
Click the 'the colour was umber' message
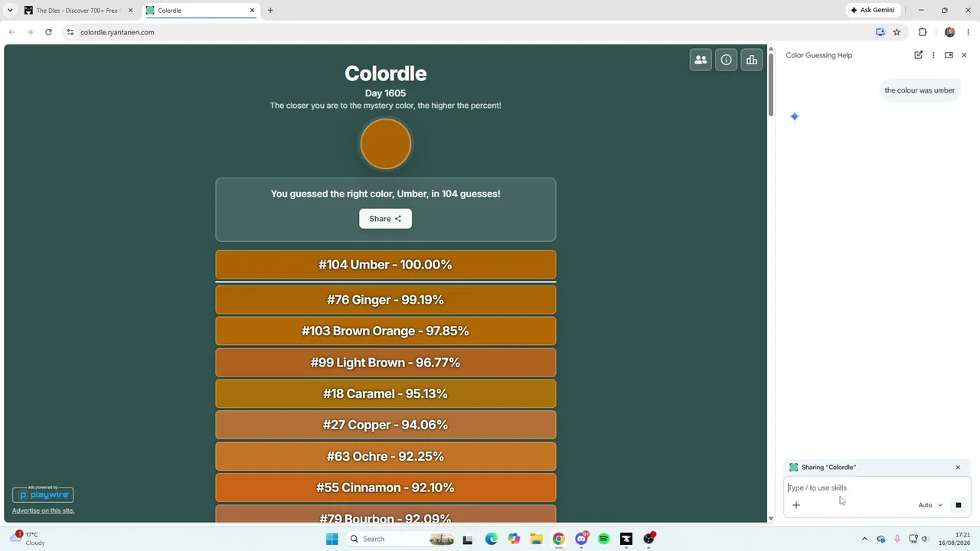920,90
